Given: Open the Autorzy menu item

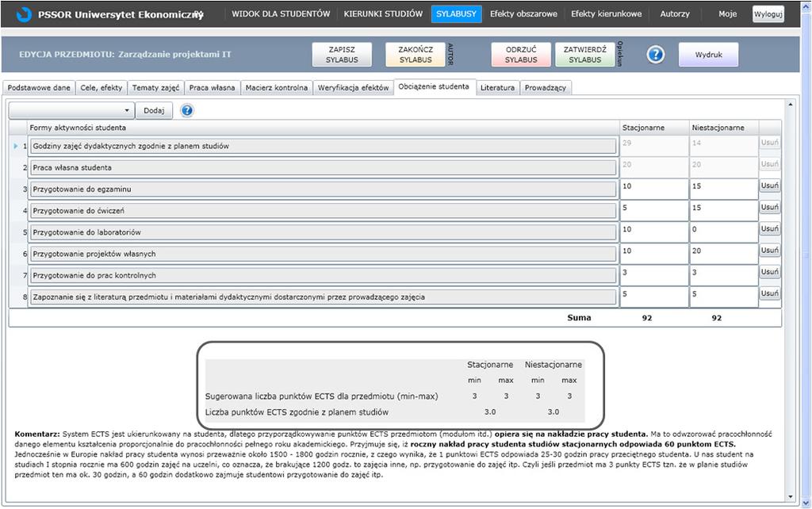Looking at the screenshot, I should point(675,14).
